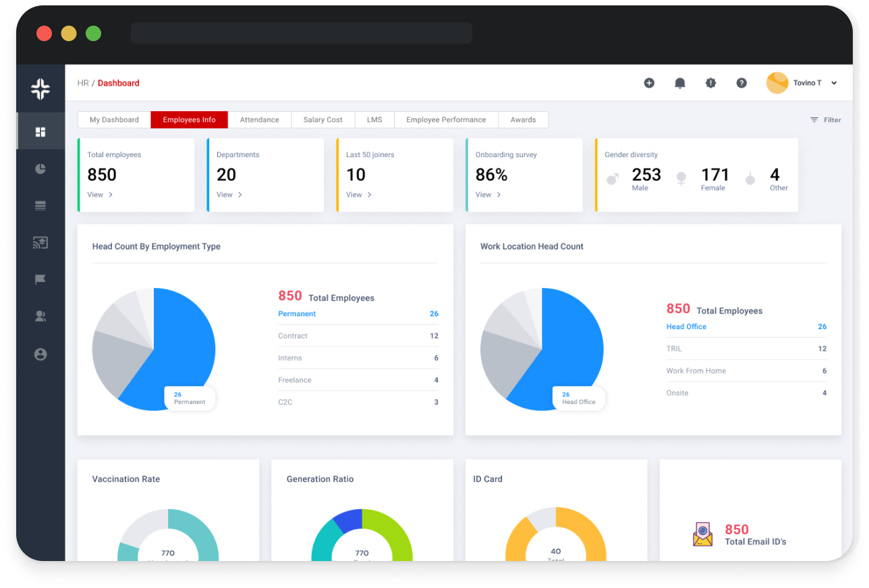This screenshot has height=588, width=869.
Task: Open the pie chart analytics sidebar icon
Action: (x=40, y=169)
